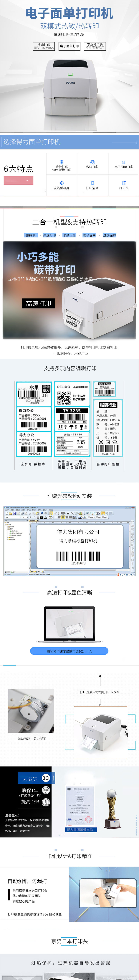
Task: Click the 高速打印 feature icon
Action: (x=92, y=162)
